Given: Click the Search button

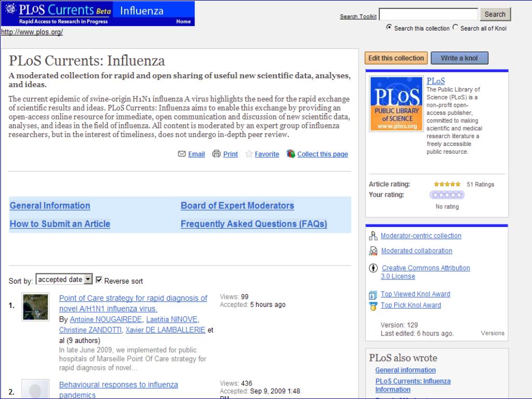Looking at the screenshot, I should point(495,14).
